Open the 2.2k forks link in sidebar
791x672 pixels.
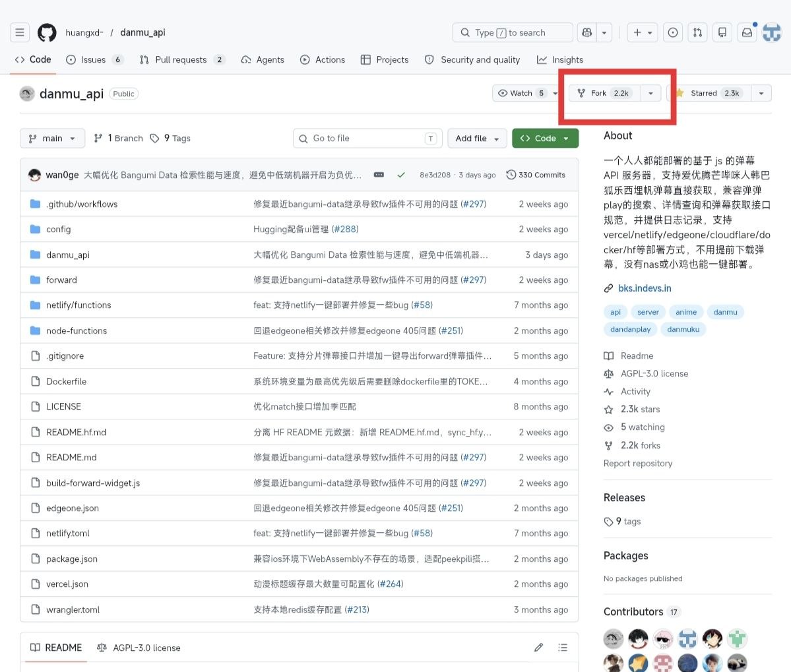pyautogui.click(x=640, y=446)
